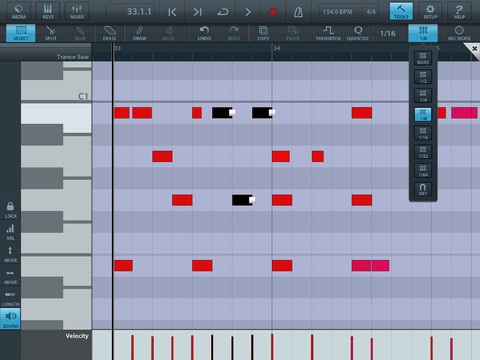Set snap grid to 1/4
Viewport: 480px width, 360px height.
click(x=423, y=96)
